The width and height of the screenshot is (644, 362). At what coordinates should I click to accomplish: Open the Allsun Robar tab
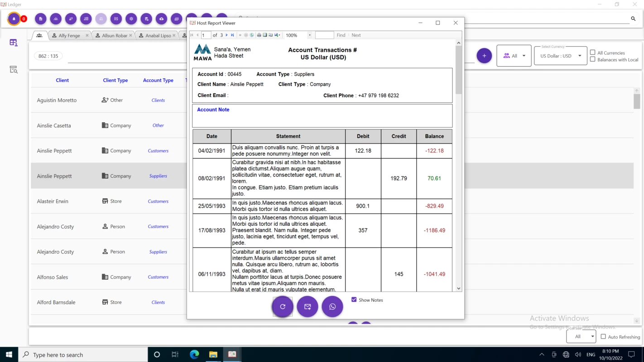114,35
